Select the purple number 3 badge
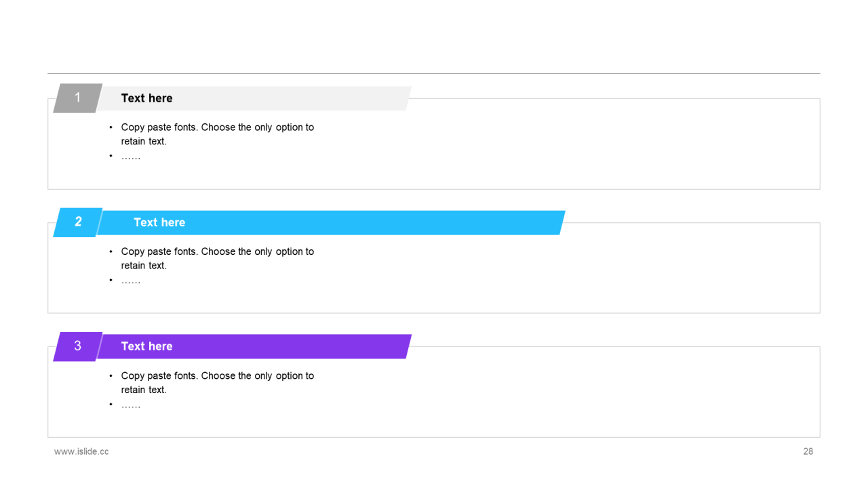The image size is (868, 488). (77, 346)
